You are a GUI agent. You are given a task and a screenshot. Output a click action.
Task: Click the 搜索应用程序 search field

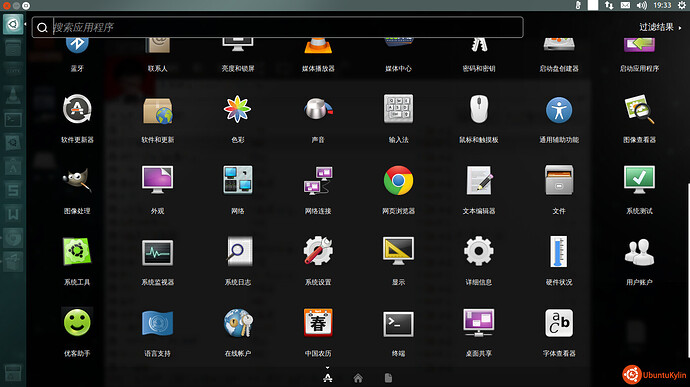(278, 27)
